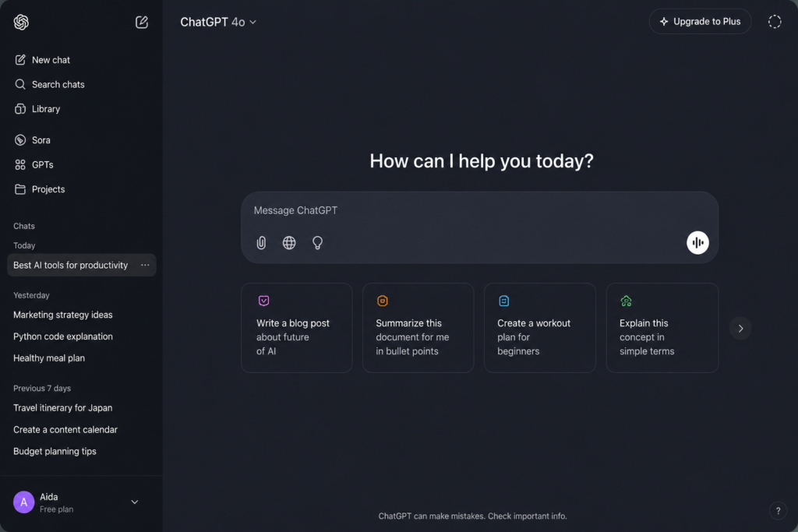Viewport: 798px width, 532px height.
Task: Click the Search chats magnifier icon
Action: [x=19, y=84]
